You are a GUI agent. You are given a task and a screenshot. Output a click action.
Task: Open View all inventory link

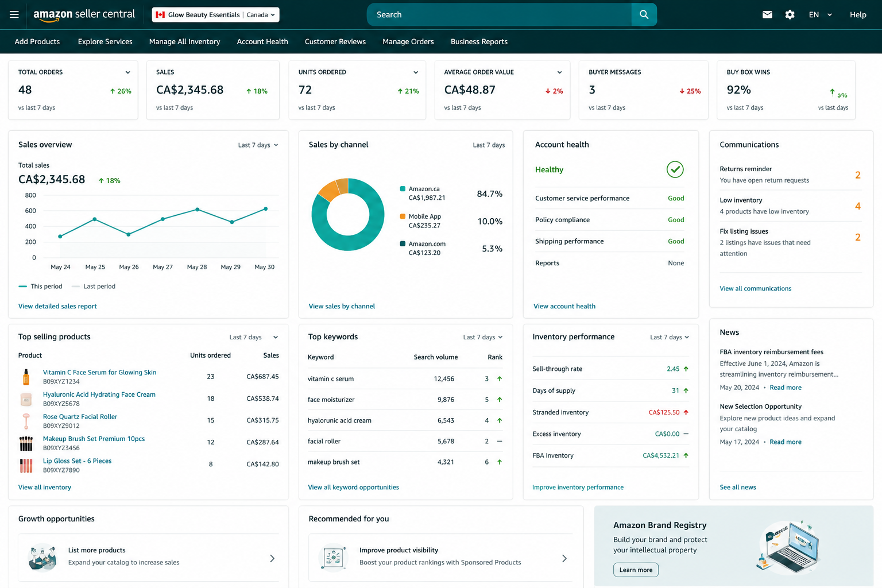[x=45, y=488]
